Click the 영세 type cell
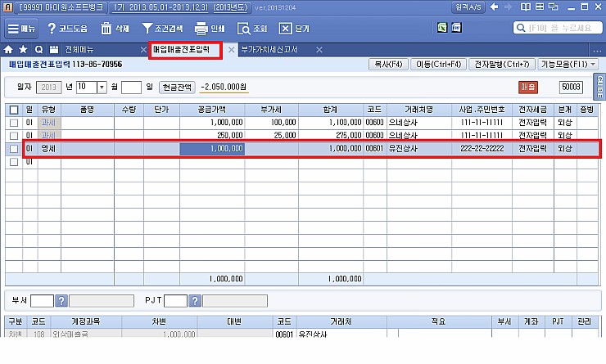 pyautogui.click(x=48, y=149)
